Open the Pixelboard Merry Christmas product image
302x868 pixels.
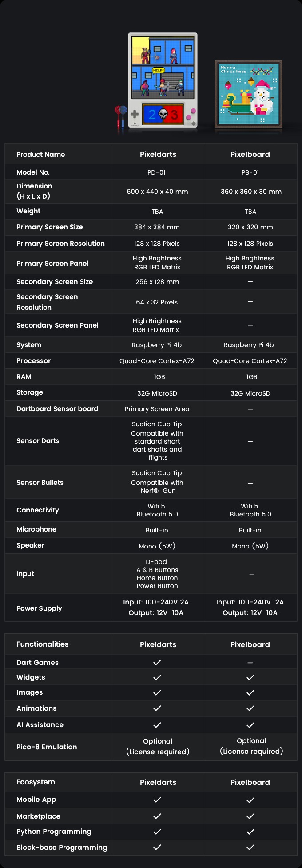[249, 95]
